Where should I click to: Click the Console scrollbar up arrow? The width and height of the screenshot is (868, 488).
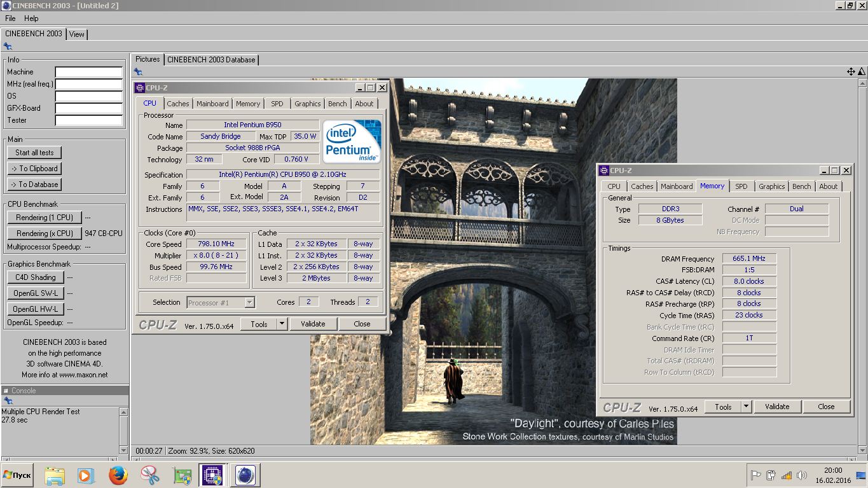(x=123, y=412)
